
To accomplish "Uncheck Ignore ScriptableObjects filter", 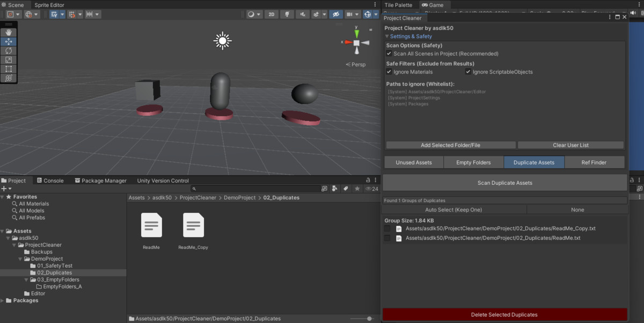I will coord(468,72).
